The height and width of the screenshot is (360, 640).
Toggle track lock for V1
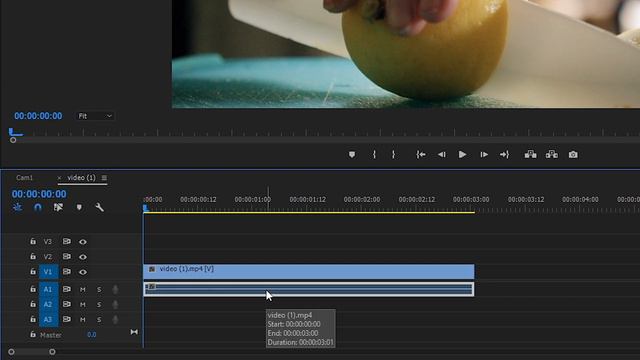pyautogui.click(x=33, y=272)
